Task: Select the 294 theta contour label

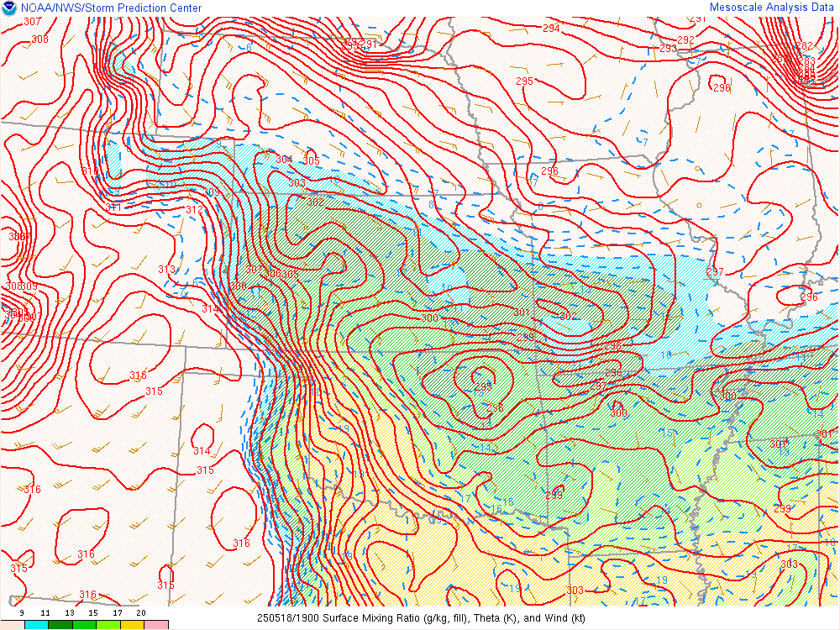Action: (551, 29)
